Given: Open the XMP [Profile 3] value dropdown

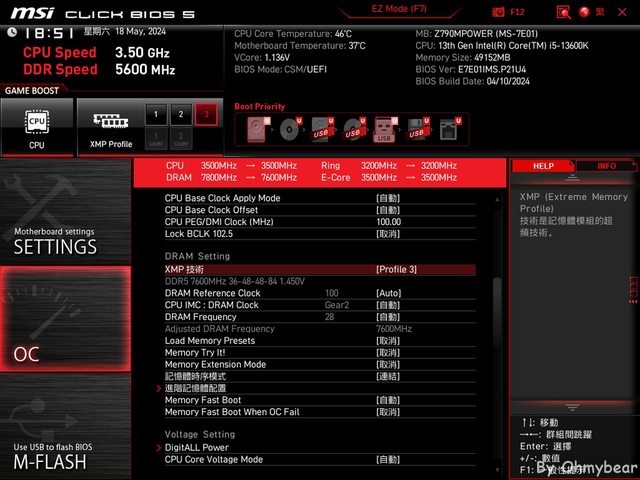Looking at the screenshot, I should click(397, 269).
